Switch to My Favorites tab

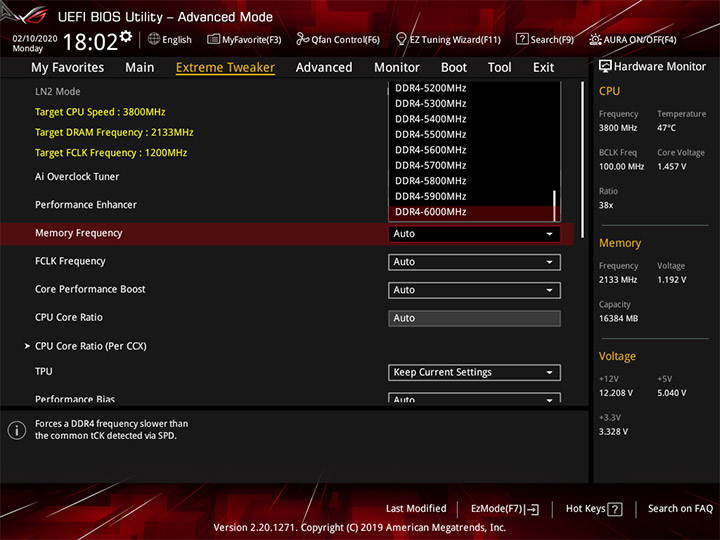pyautogui.click(x=68, y=68)
